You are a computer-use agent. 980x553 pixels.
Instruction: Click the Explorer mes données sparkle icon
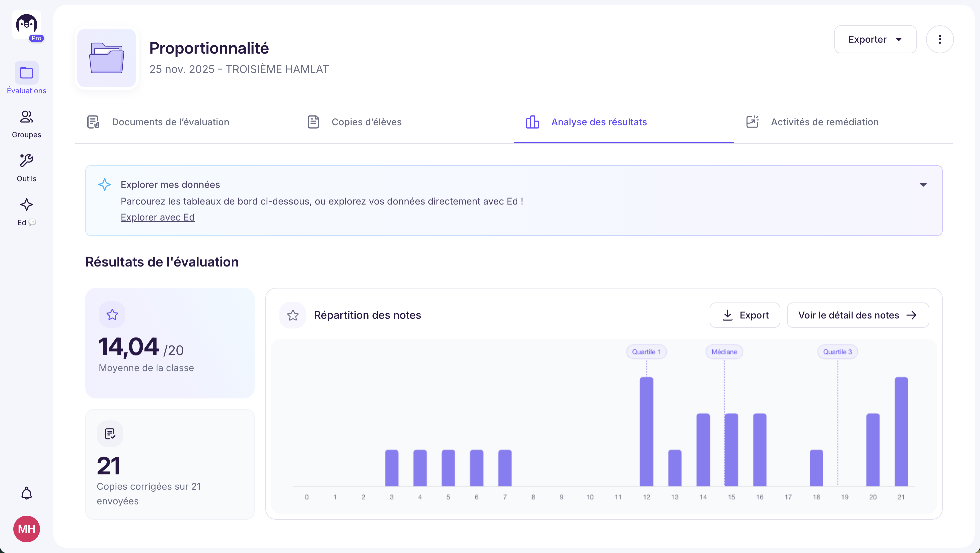(105, 185)
